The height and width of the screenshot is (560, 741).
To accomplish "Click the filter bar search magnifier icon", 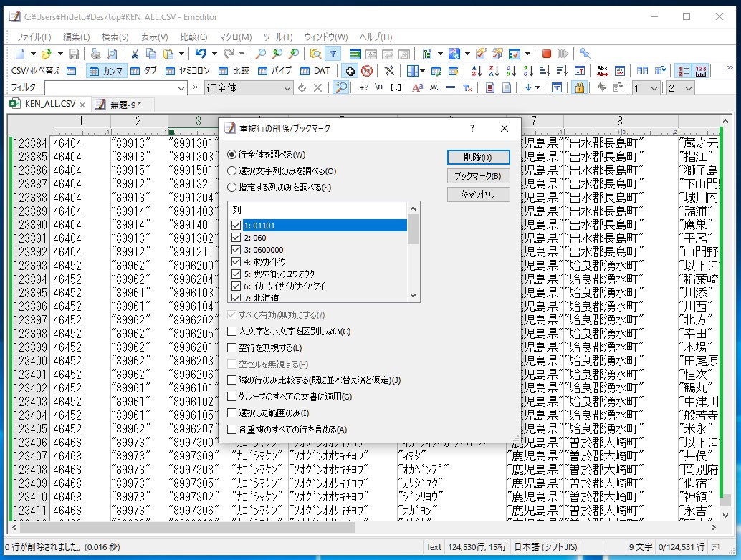I will point(340,88).
